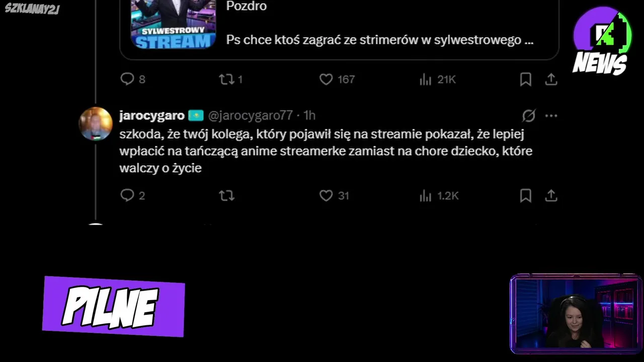View analytics showing 1.2K views
This screenshot has width=644, height=362.
tap(439, 195)
